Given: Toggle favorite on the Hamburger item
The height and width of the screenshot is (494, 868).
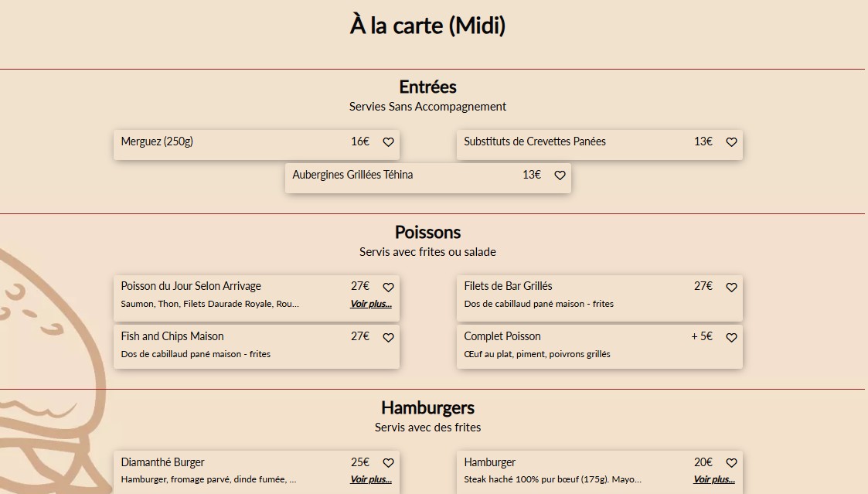Looking at the screenshot, I should pos(731,463).
